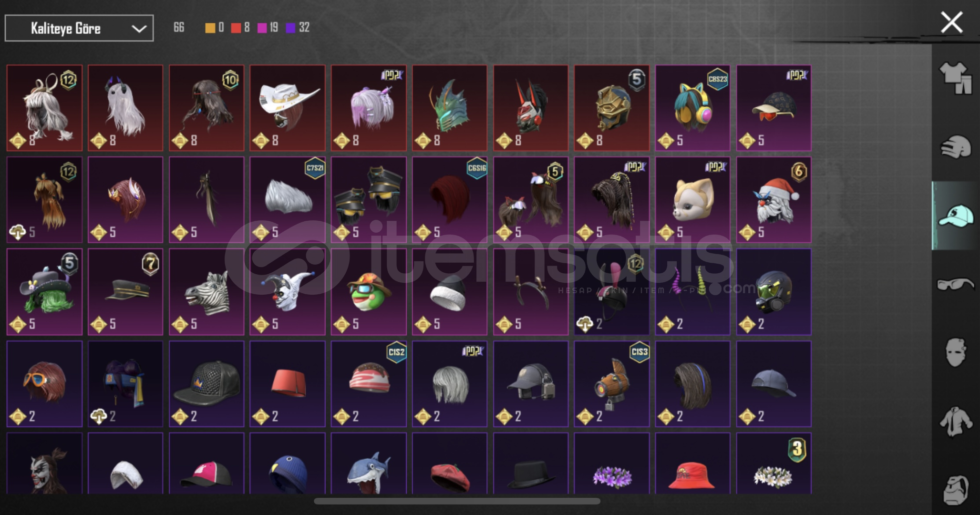Select the helmet category icon
Screen dimensions: 980x515
[x=956, y=147]
